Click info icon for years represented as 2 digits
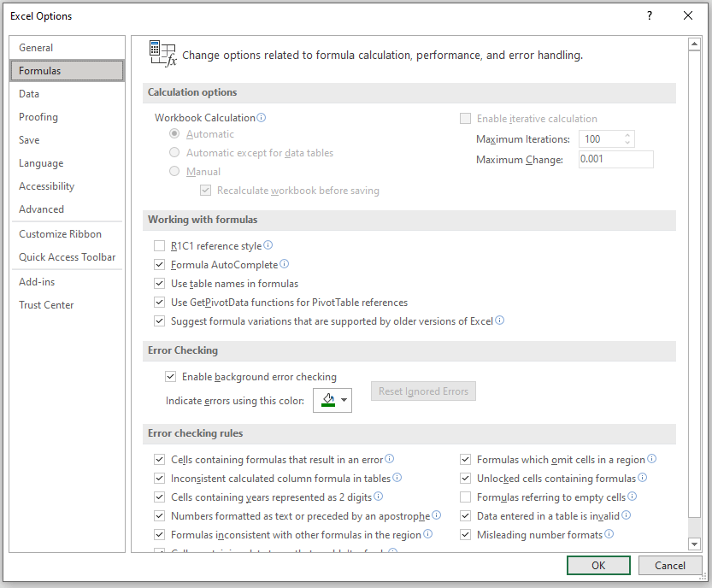 (x=379, y=497)
